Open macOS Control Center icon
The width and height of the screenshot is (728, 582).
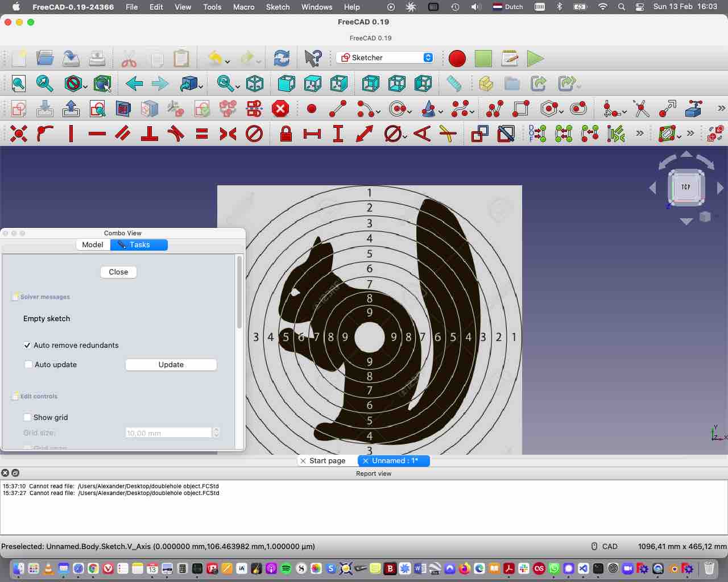(640, 7)
